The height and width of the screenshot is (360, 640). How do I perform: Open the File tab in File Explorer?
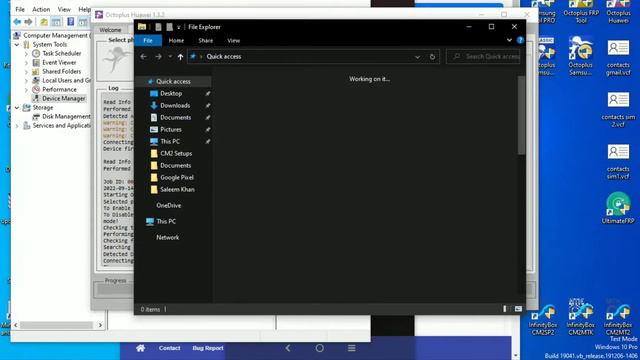[148, 40]
